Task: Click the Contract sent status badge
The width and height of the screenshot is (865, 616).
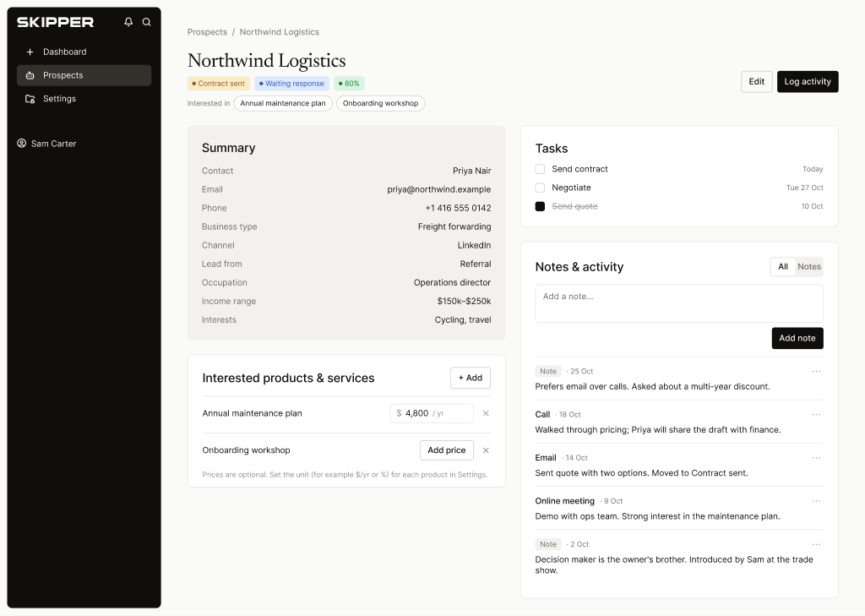Action: tap(219, 84)
